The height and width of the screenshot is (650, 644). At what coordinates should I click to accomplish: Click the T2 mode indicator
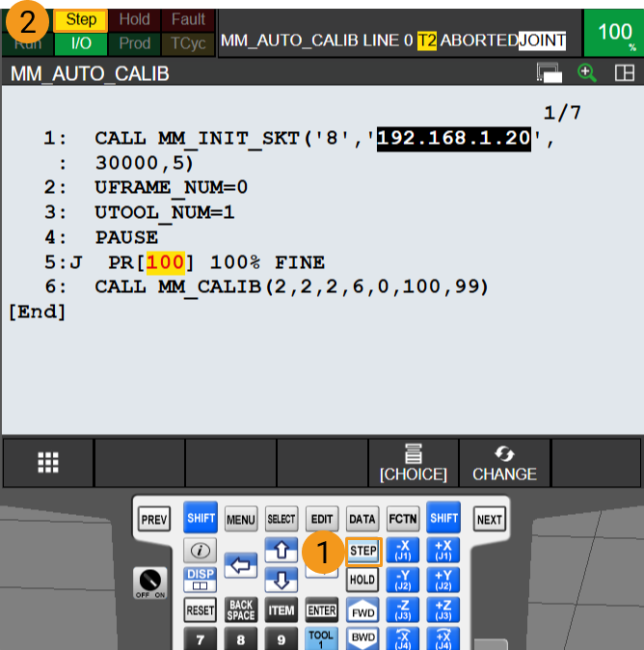click(x=427, y=41)
